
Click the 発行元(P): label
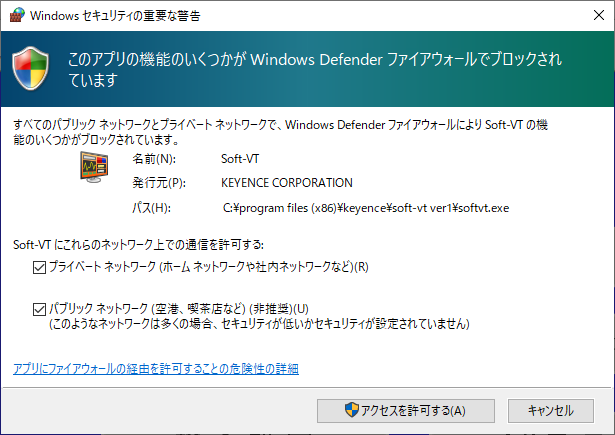click(x=159, y=183)
